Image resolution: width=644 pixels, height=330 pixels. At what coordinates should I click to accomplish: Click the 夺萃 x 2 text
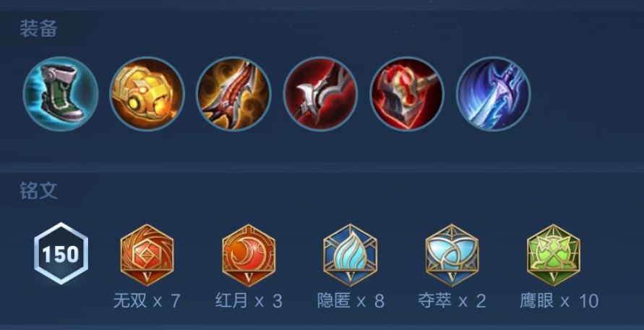452,302
